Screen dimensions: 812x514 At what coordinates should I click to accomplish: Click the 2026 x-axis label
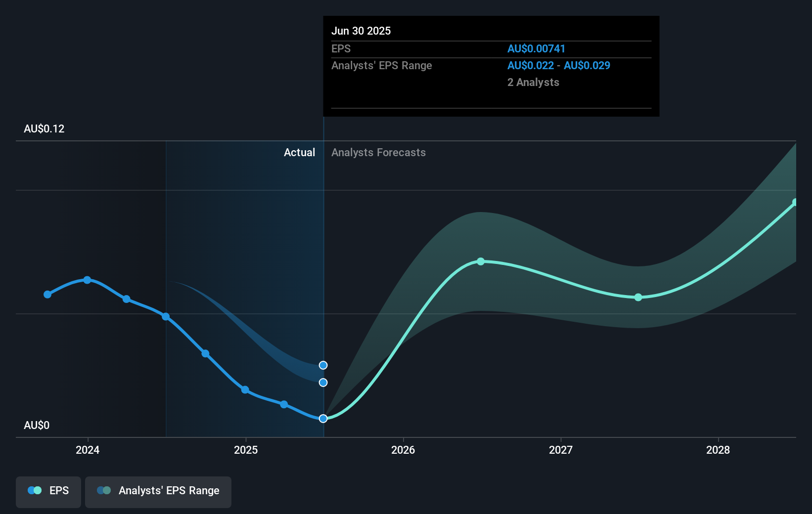(403, 450)
